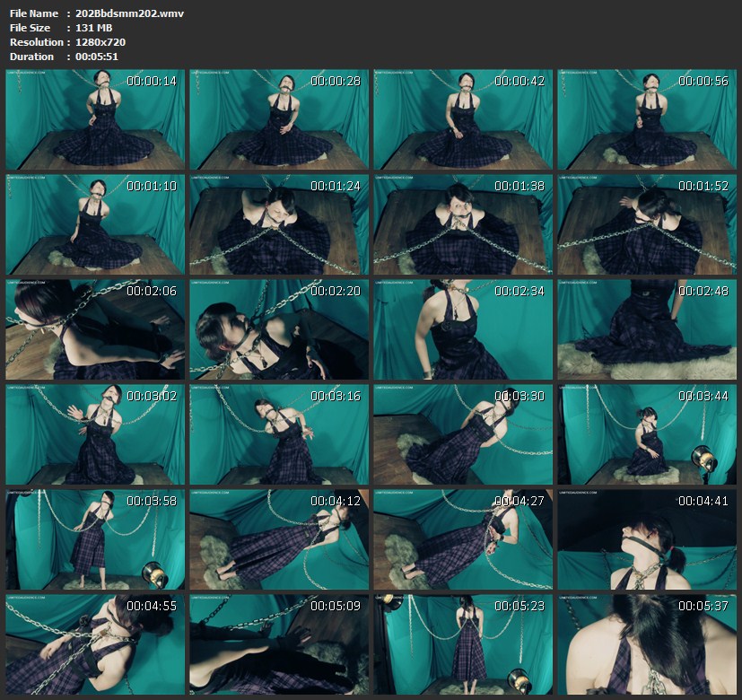Open the 00:03:30 preview image

pyautogui.click(x=463, y=434)
